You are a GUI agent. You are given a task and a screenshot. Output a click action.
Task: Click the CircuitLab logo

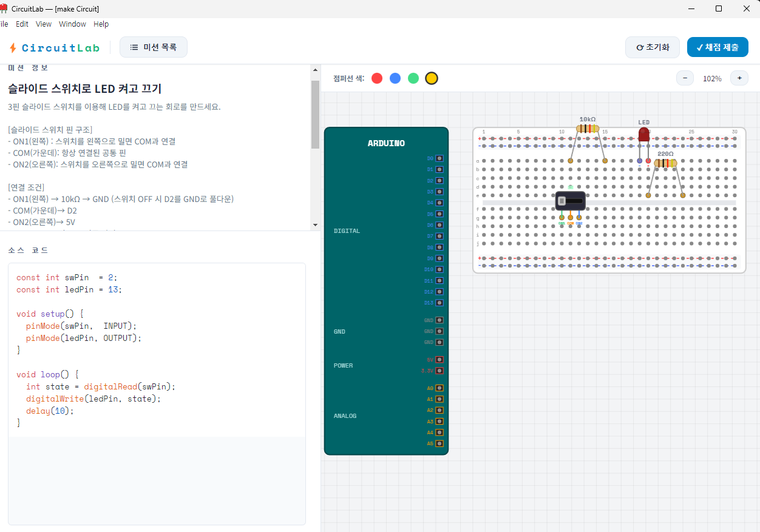coord(54,48)
